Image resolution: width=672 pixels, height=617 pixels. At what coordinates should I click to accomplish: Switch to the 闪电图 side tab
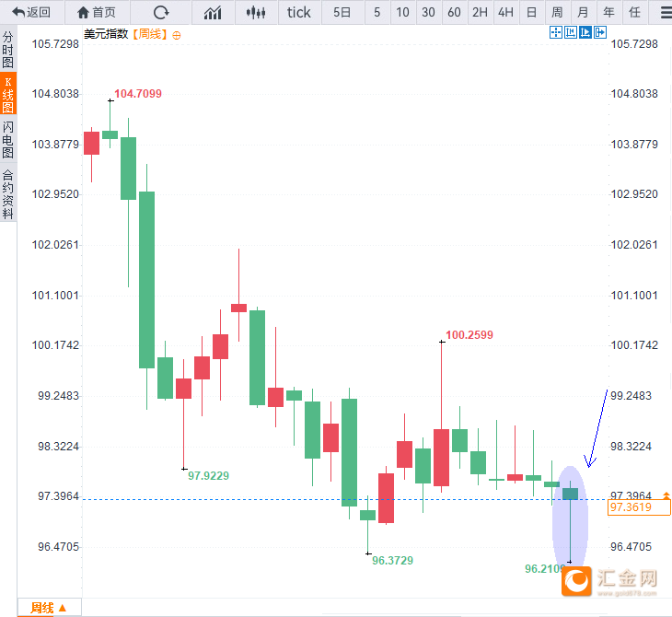click(x=8, y=140)
